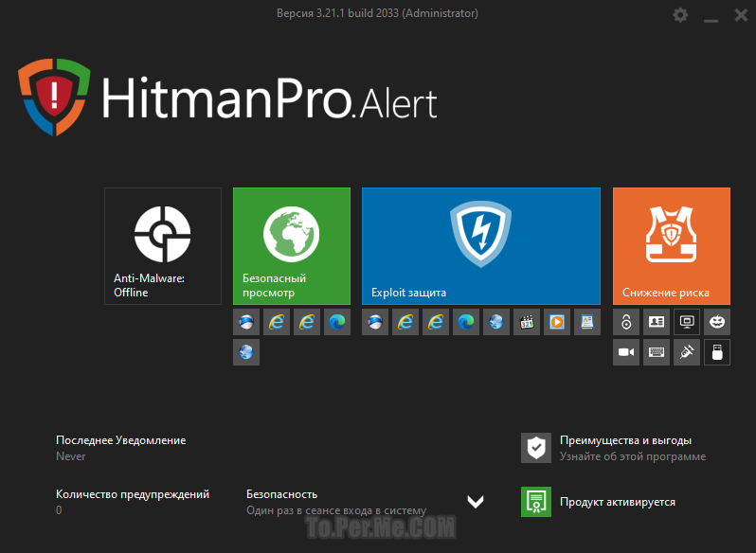Image resolution: width=756 pixels, height=553 pixels.
Task: Click the green certificate activation icon
Action: pos(536,502)
